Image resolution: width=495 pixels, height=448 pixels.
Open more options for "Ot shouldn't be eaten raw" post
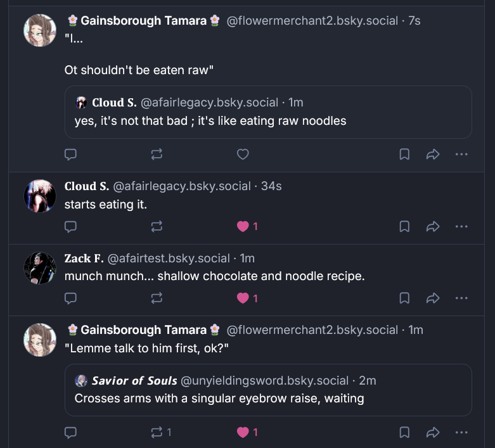click(x=461, y=154)
